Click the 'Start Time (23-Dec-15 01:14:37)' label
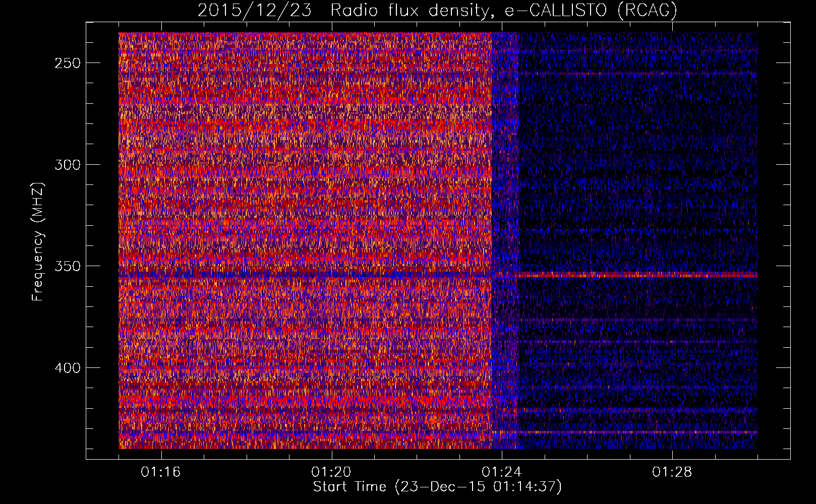The height and width of the screenshot is (504, 816). coord(437,487)
